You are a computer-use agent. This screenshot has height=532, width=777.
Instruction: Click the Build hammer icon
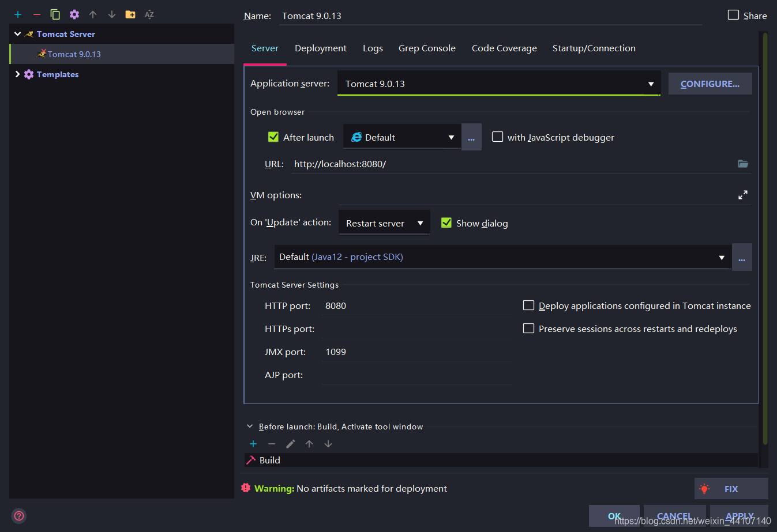coord(251,460)
